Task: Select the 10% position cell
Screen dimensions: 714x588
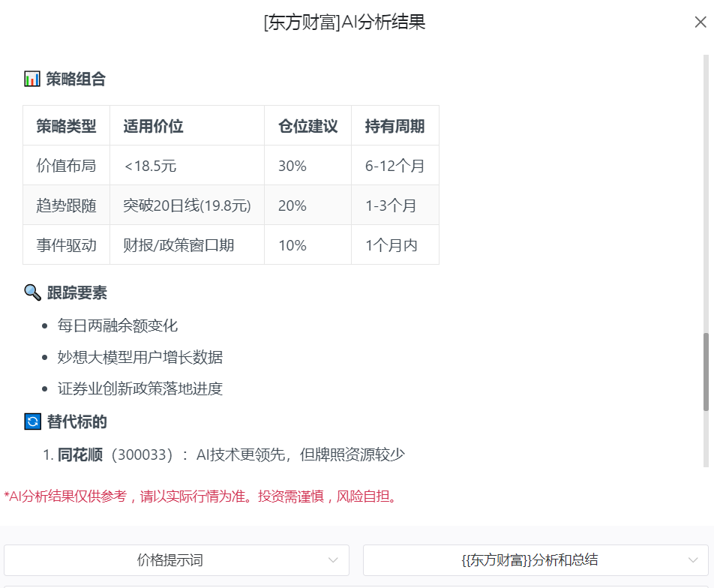Action: (307, 245)
